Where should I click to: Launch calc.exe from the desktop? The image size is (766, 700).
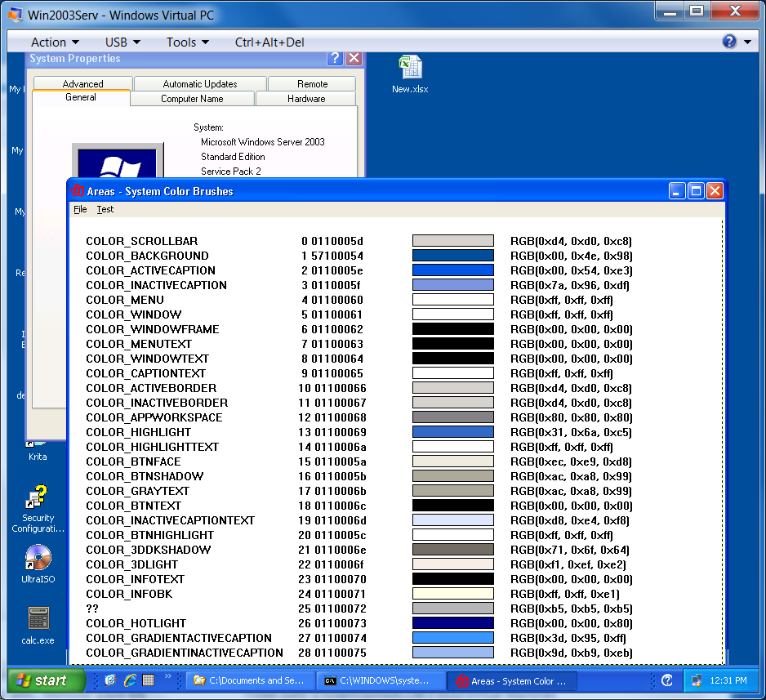[x=38, y=626]
